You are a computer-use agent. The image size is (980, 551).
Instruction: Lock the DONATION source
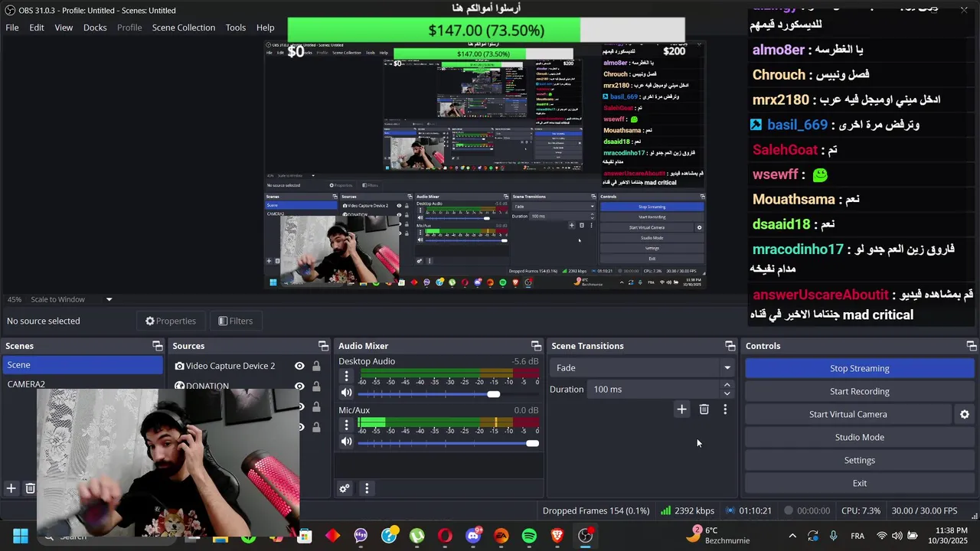tap(316, 386)
